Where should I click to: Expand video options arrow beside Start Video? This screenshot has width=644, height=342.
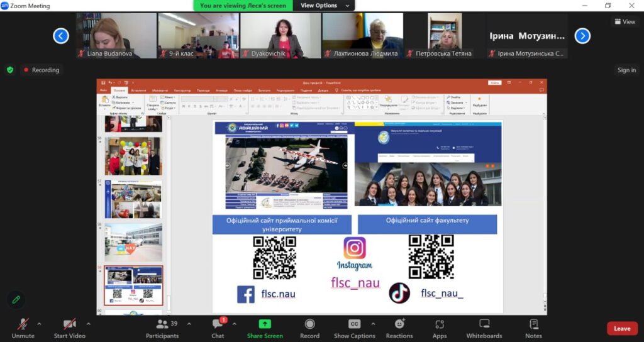[x=88, y=324]
